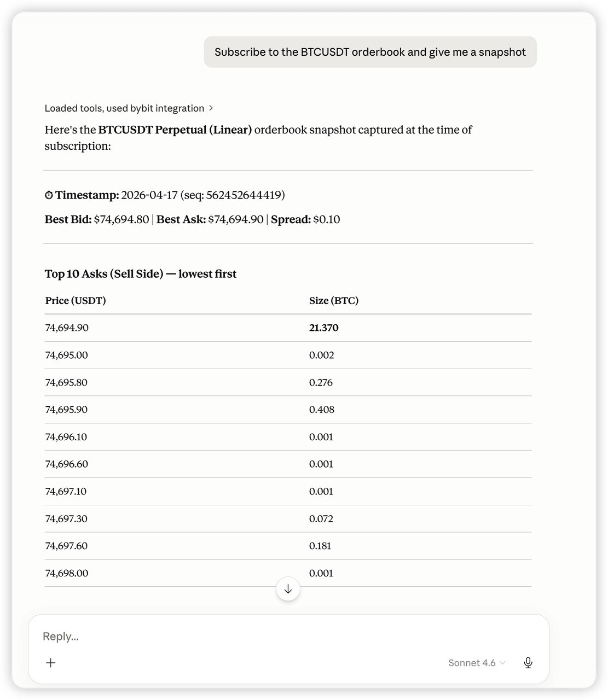Screen dimensions: 608x700
Task: Click the Size (BTC) column header
Action: (334, 300)
